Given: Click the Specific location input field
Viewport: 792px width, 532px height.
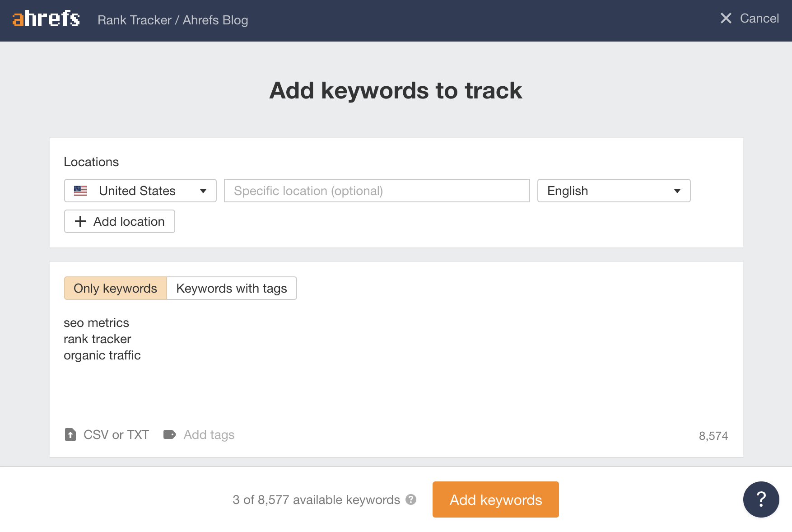Looking at the screenshot, I should (377, 191).
